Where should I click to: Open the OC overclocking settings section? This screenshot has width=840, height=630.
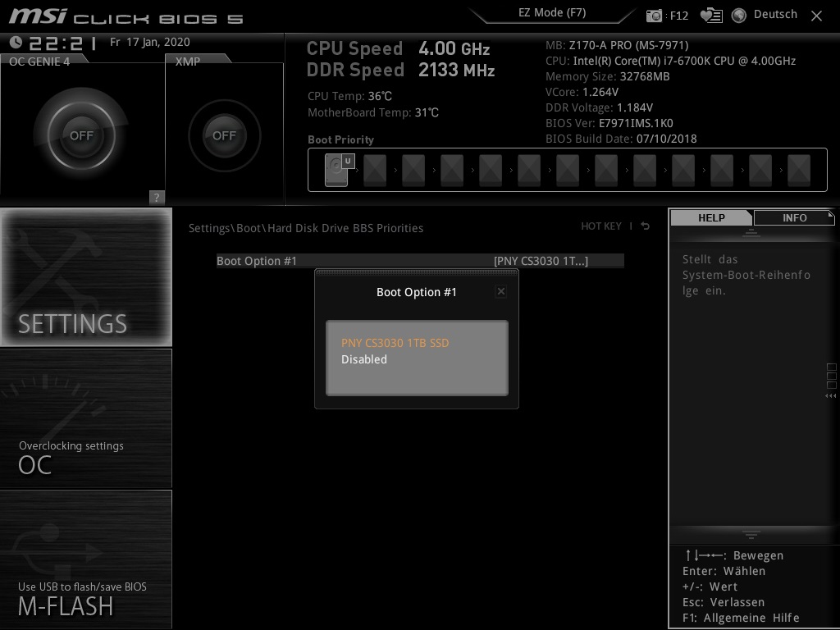(x=85, y=418)
